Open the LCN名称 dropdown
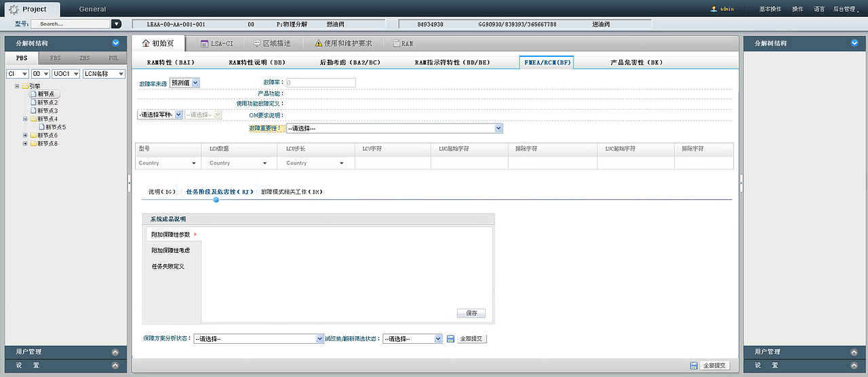Screen dimensions: 868x377 104,73
